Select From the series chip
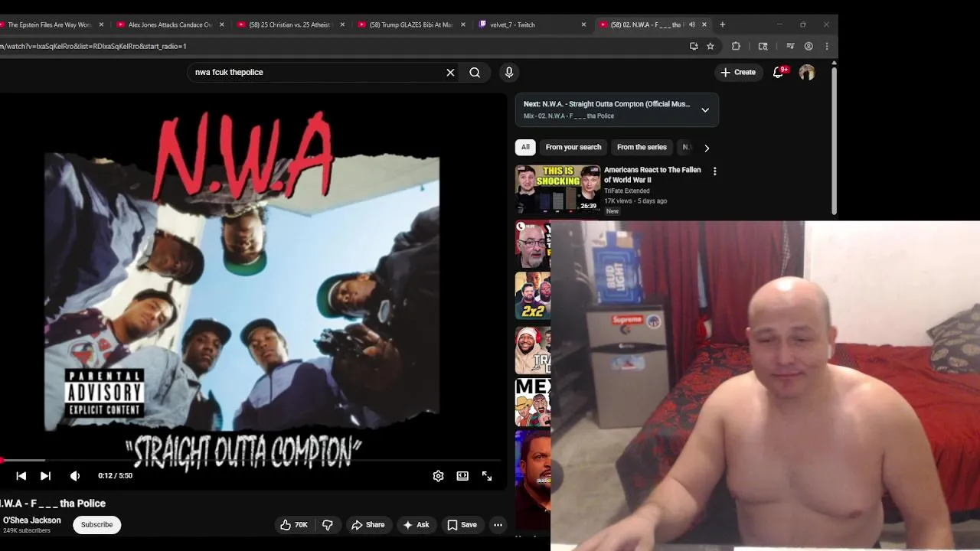Viewport: 980px width, 551px height. [x=642, y=148]
